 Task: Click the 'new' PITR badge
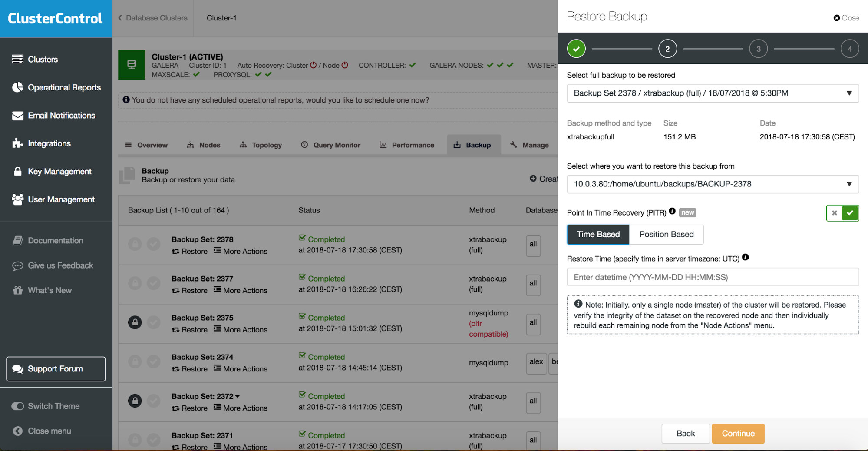click(x=687, y=212)
